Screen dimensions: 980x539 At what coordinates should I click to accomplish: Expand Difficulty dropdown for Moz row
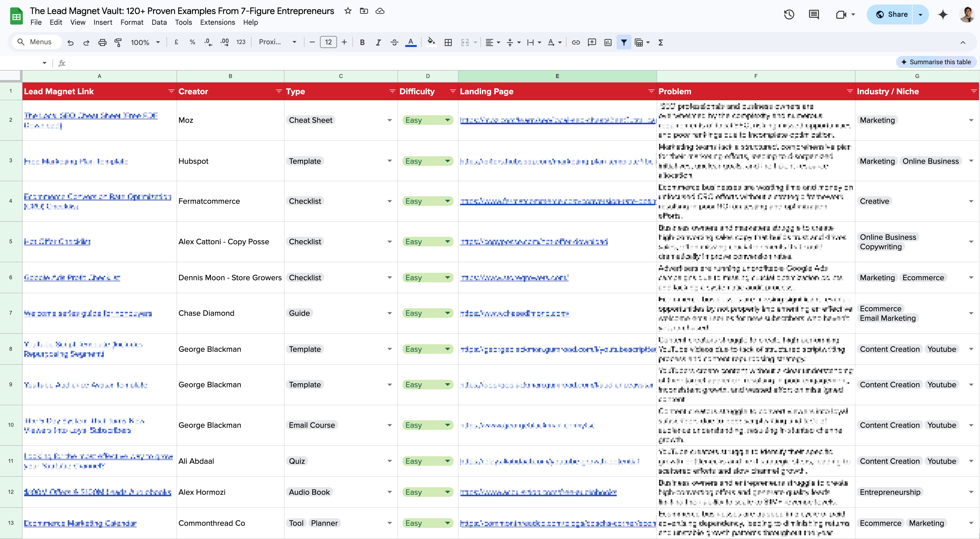coord(447,120)
